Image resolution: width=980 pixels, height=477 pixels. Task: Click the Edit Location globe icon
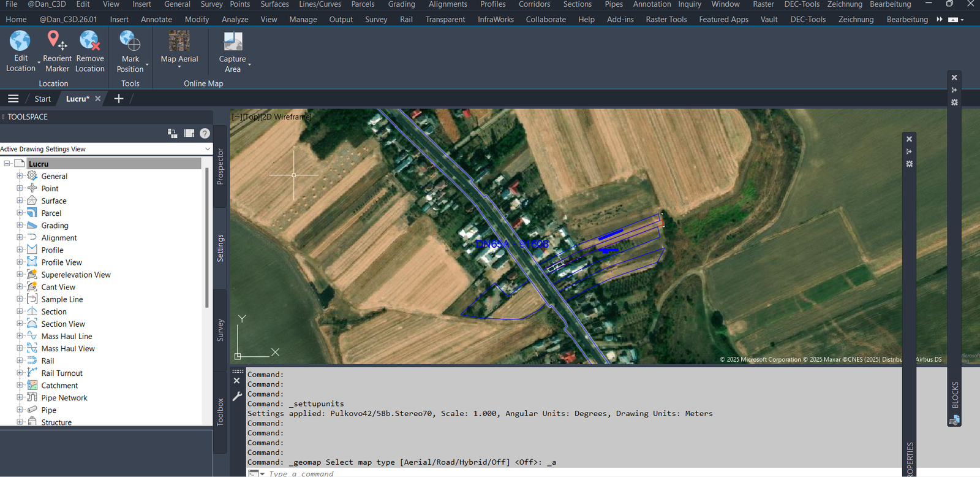[x=20, y=40]
